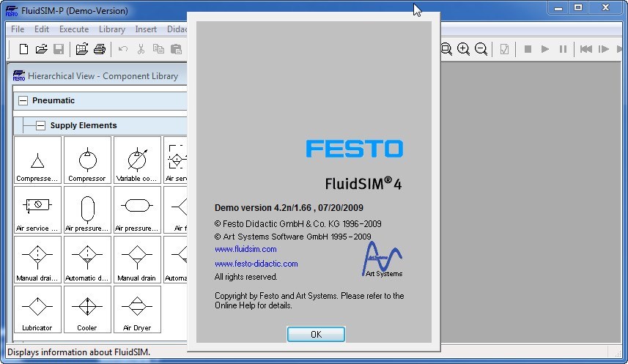This screenshot has height=364, width=628.
Task: Collapse the Pneumatic tree node
Action: [x=23, y=100]
